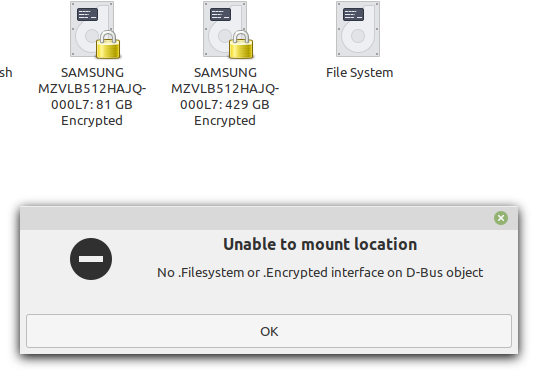Click the gray title bar of the error dialog
This screenshot has height=374, width=560.
[x=257, y=218]
